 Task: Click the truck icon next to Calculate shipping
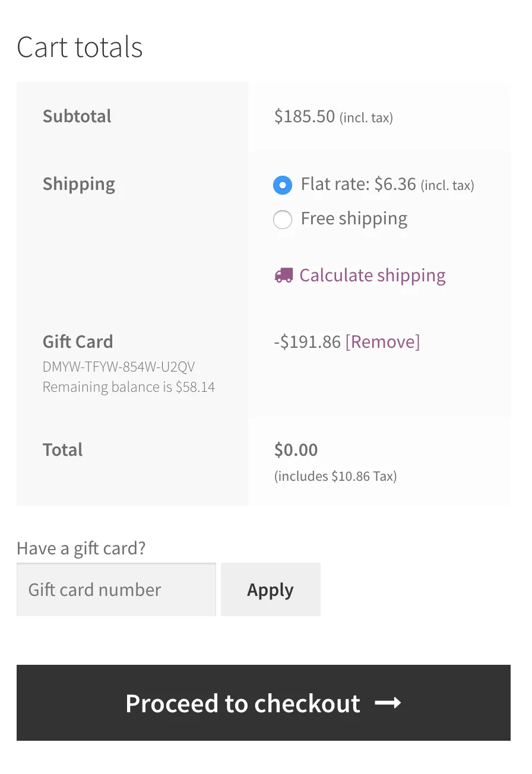pyautogui.click(x=284, y=275)
